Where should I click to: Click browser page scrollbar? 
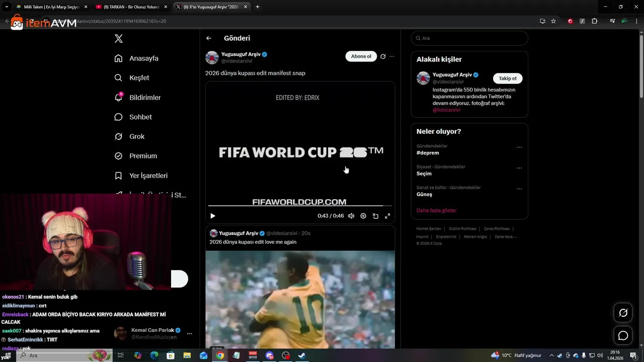641,65
